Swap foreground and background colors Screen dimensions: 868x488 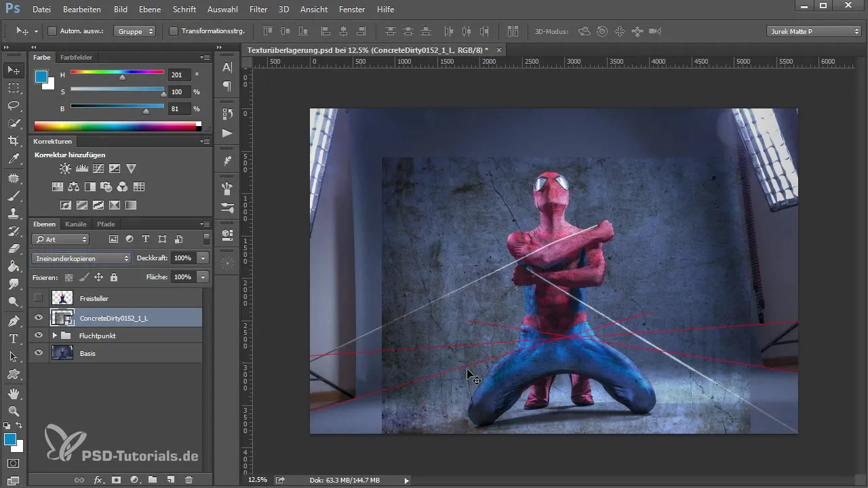pos(19,426)
